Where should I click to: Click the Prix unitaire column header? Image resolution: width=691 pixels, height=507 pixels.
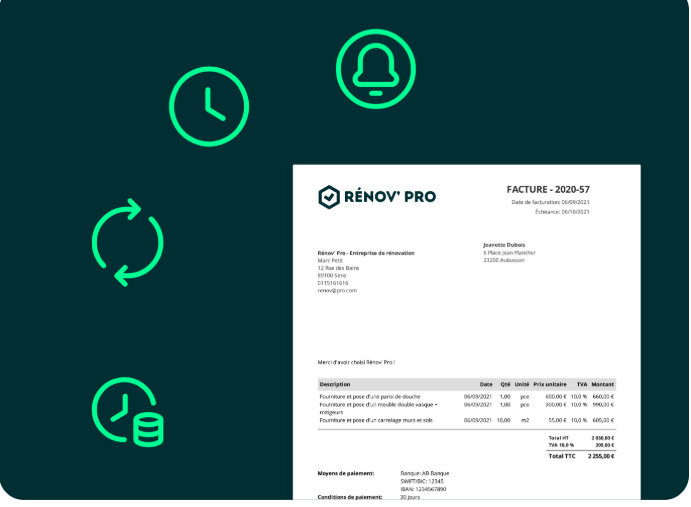[550, 384]
